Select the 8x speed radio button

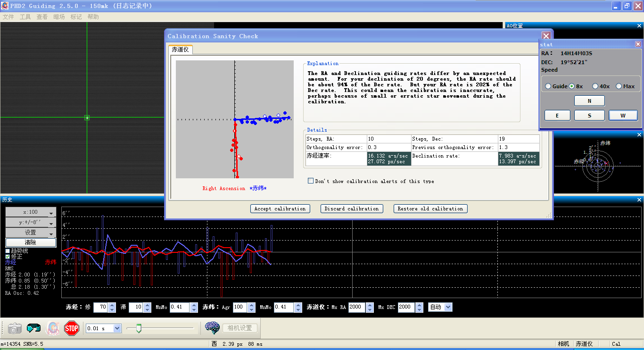[x=572, y=86]
